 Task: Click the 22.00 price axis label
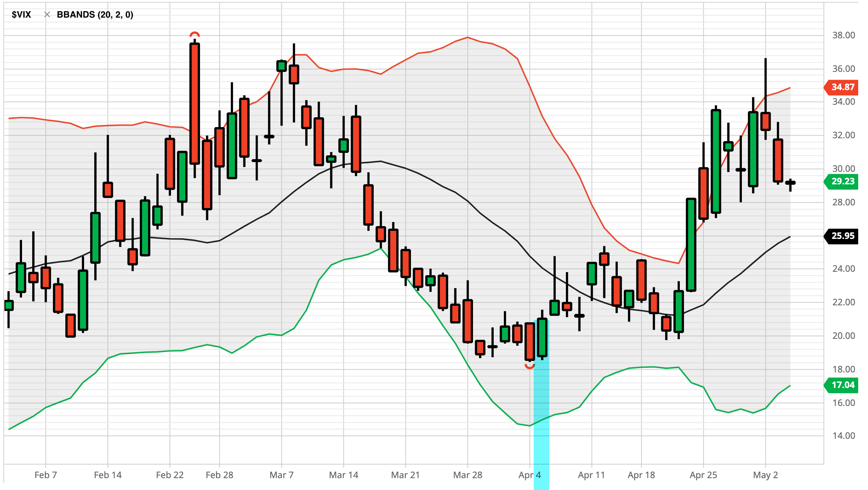pos(843,302)
